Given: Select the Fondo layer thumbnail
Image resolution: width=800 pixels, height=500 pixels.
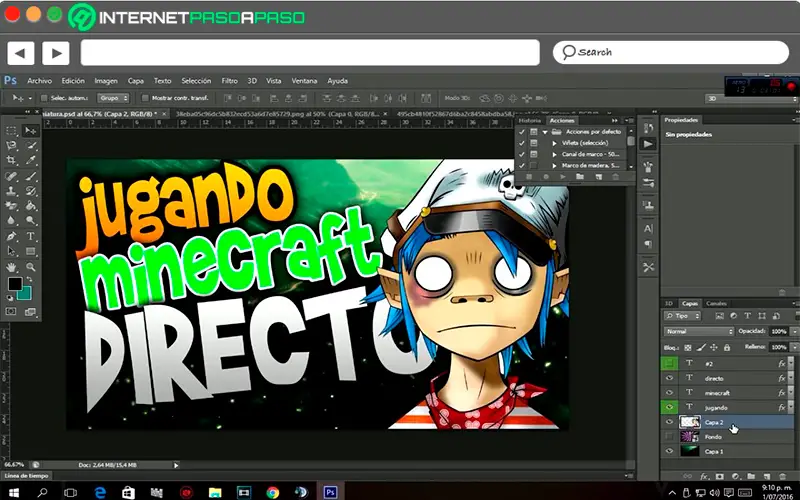Looking at the screenshot, I should pos(689,437).
